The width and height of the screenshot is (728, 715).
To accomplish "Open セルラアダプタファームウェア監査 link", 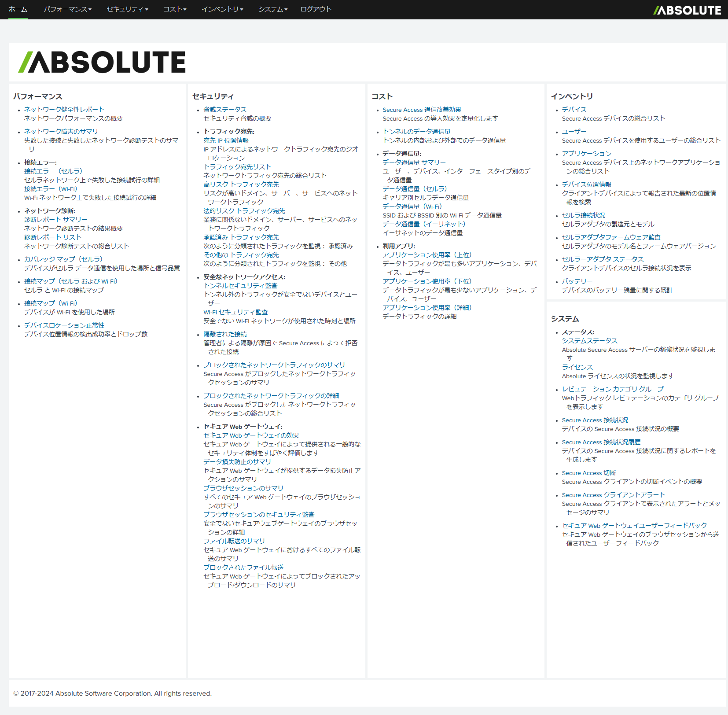I will click(611, 237).
